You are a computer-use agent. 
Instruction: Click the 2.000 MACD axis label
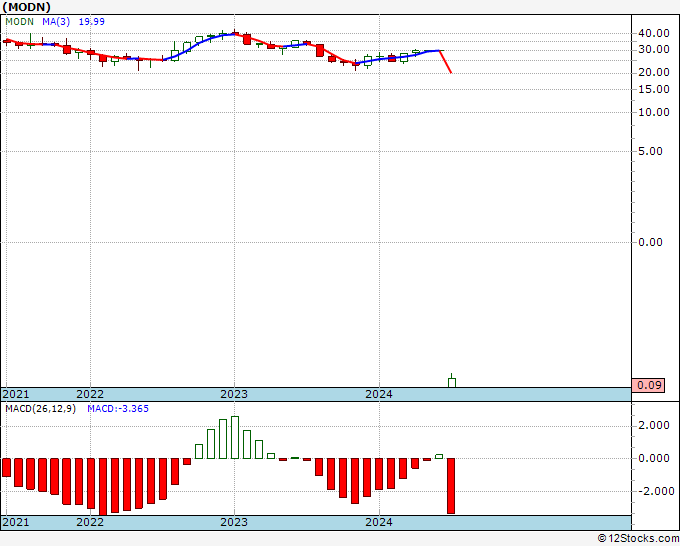tap(654, 425)
